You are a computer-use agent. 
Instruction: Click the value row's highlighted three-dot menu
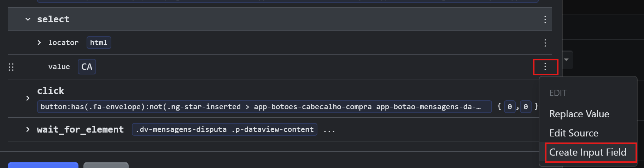545,67
